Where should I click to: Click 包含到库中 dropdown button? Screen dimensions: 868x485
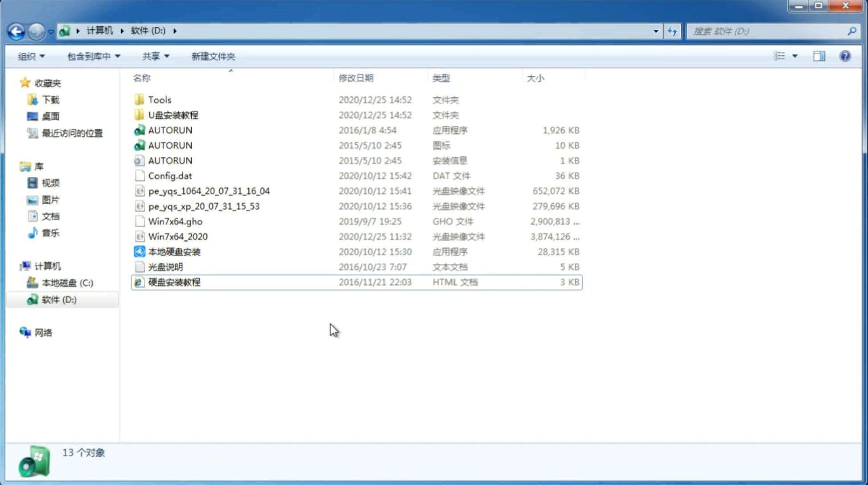coord(94,56)
